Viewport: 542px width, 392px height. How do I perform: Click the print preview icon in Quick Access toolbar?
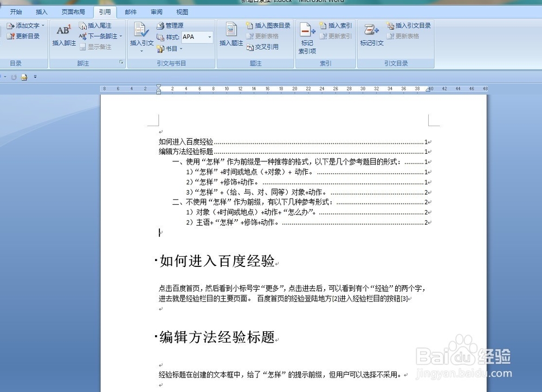tap(24, 77)
